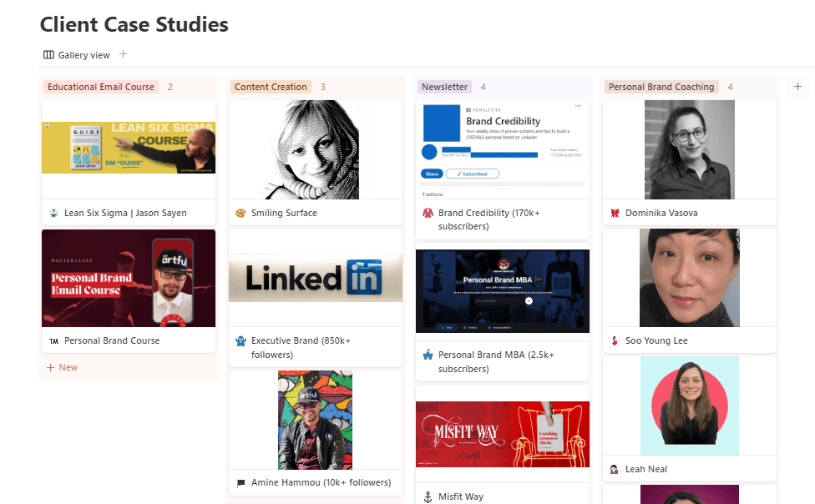Select the Personal Brand Coaching group label

coord(661,87)
